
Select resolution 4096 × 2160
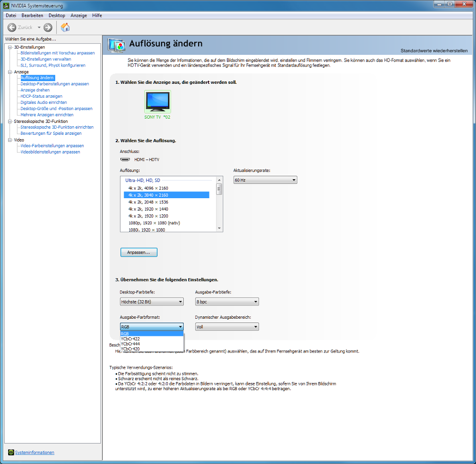click(x=166, y=188)
